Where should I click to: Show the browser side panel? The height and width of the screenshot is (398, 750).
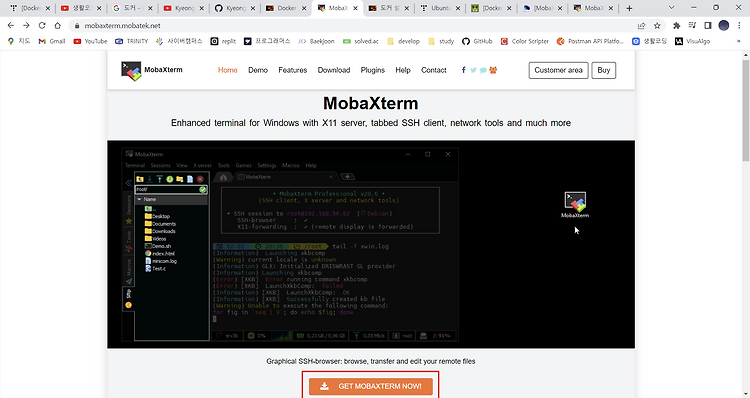708,25
